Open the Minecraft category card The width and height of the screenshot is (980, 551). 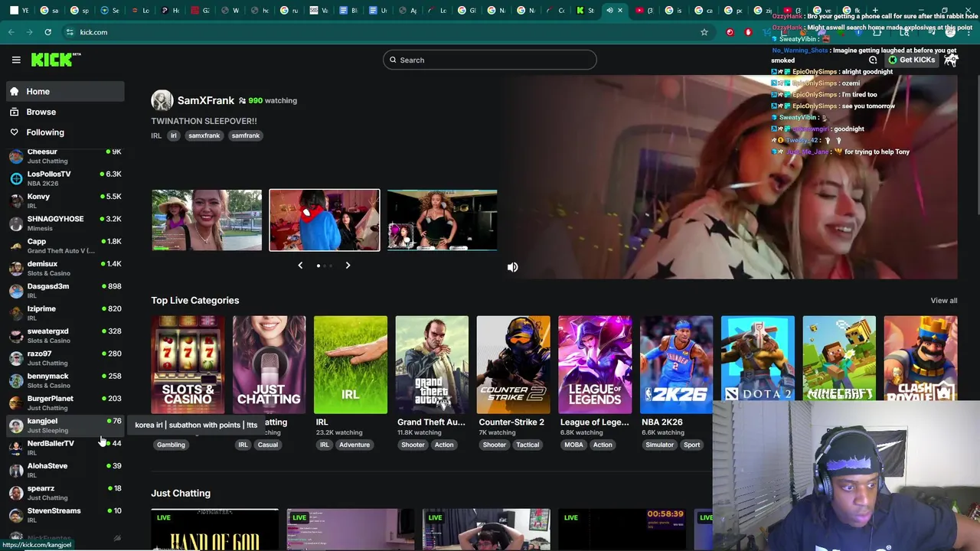click(839, 359)
